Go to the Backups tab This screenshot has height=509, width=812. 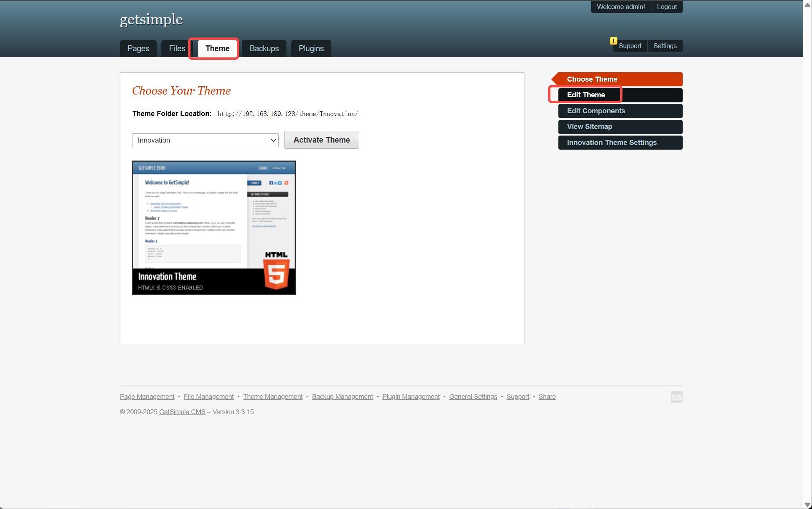pyautogui.click(x=264, y=48)
